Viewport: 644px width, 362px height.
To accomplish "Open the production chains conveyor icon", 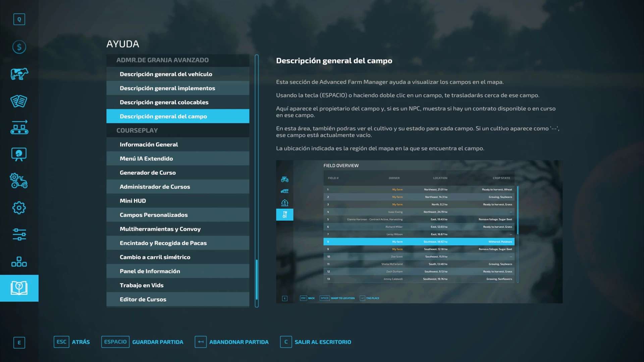I will point(19,127).
